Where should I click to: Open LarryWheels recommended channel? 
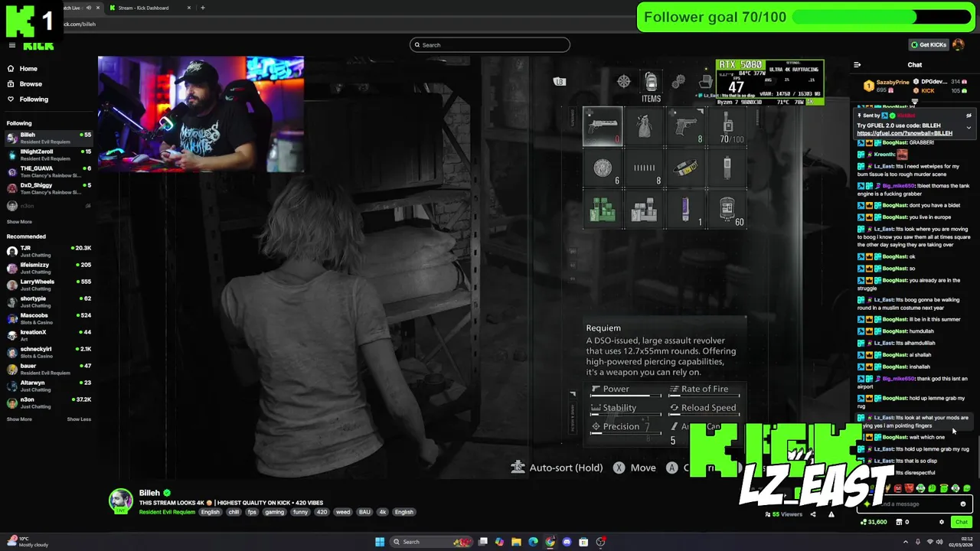tap(47, 285)
